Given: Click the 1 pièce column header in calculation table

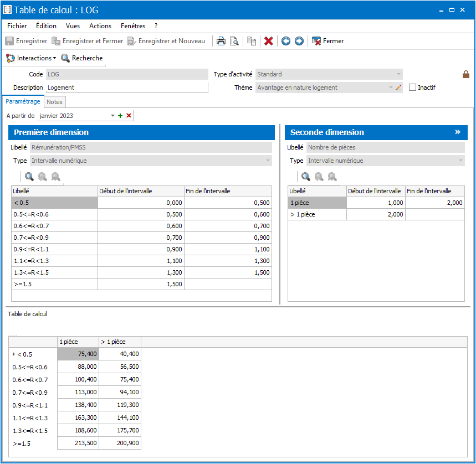Looking at the screenshot, I should tap(78, 342).
